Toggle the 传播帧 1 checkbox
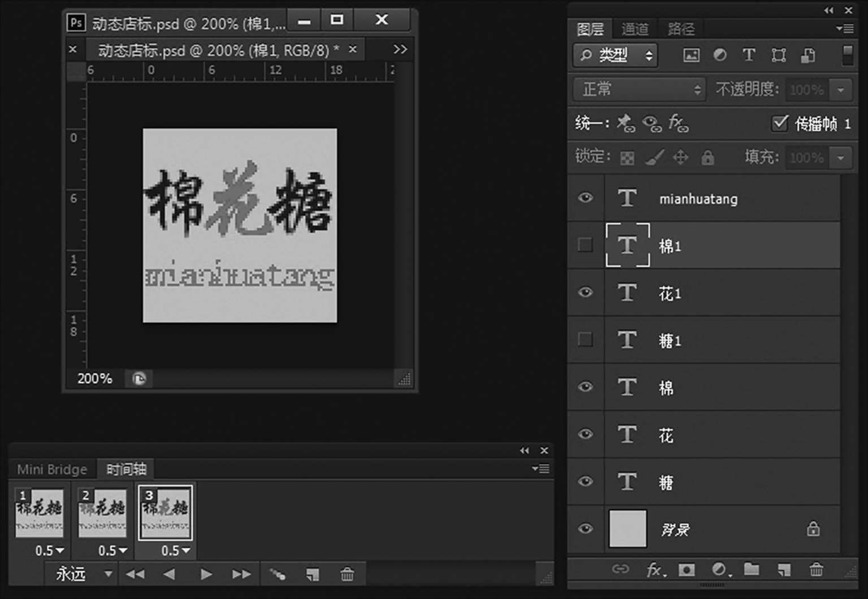The image size is (868, 599). coord(780,123)
